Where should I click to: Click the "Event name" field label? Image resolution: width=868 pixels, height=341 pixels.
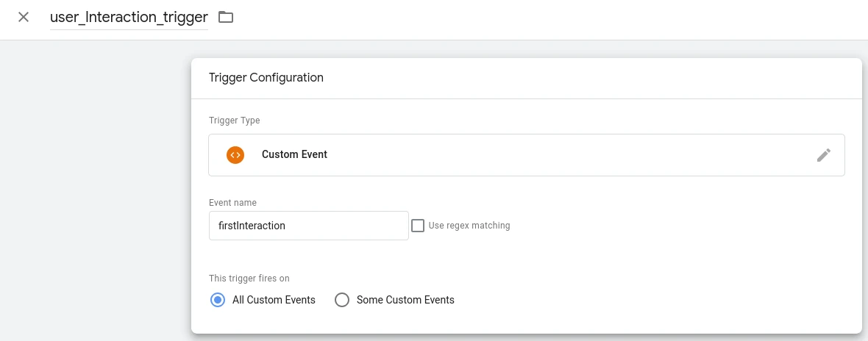(232, 203)
